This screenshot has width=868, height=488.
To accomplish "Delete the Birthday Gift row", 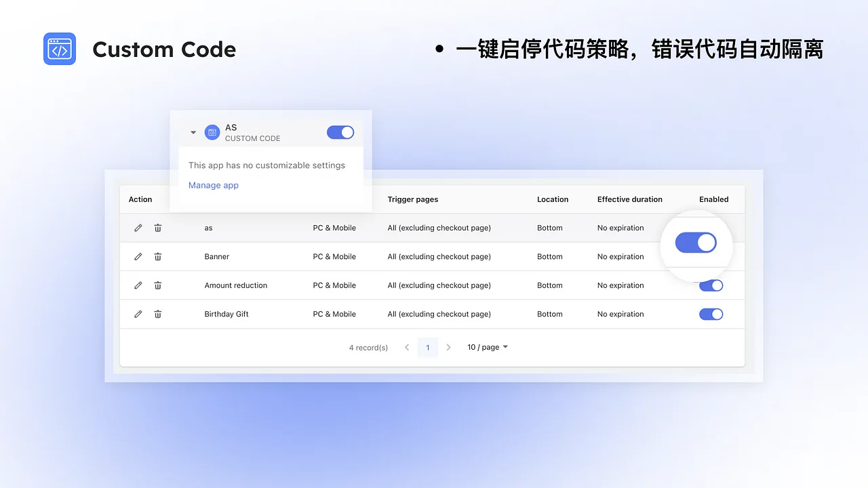I will pyautogui.click(x=158, y=314).
